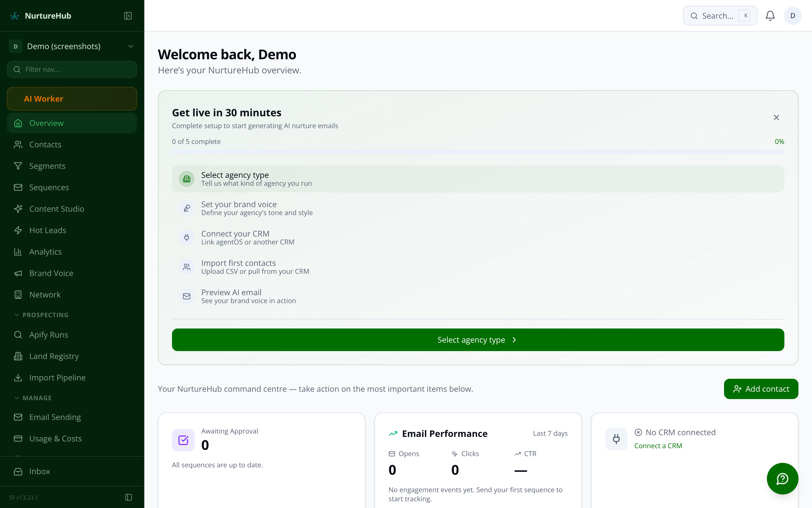The height and width of the screenshot is (508, 812).
Task: Open Segments in the sidebar
Action: coord(72,166)
